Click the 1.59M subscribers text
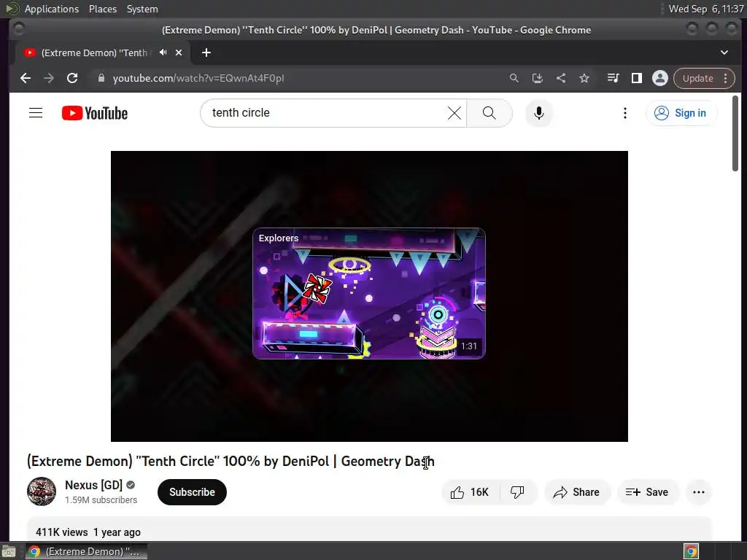 (x=101, y=499)
